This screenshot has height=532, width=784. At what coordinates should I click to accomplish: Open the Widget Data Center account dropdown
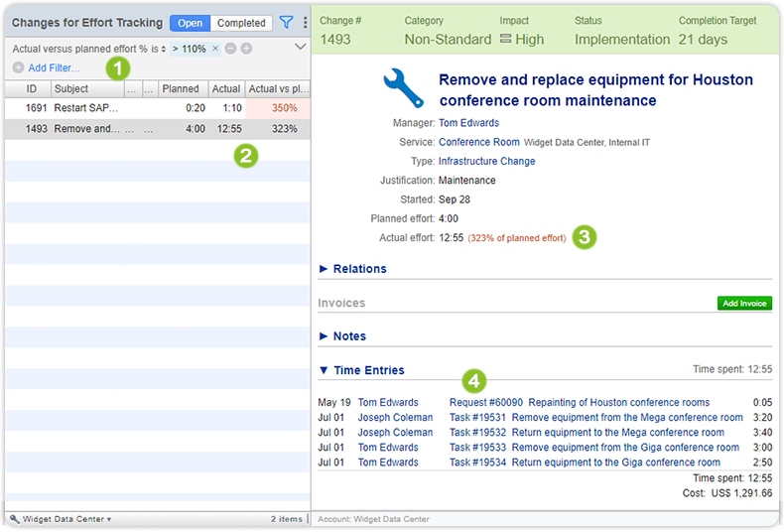pos(66,519)
